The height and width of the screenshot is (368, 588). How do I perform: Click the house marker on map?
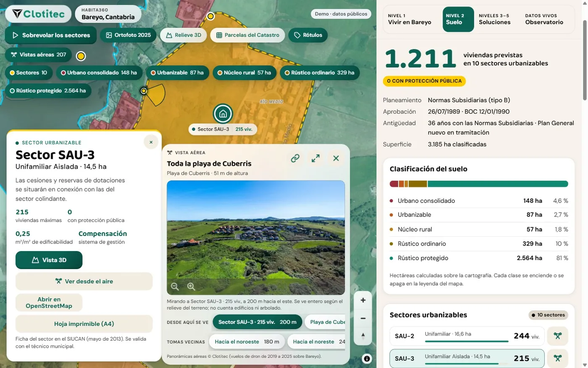pos(223,114)
